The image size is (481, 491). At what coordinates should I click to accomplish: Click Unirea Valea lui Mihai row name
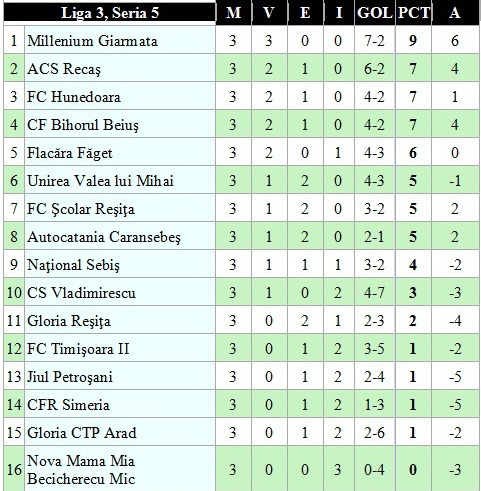pyautogui.click(x=100, y=181)
